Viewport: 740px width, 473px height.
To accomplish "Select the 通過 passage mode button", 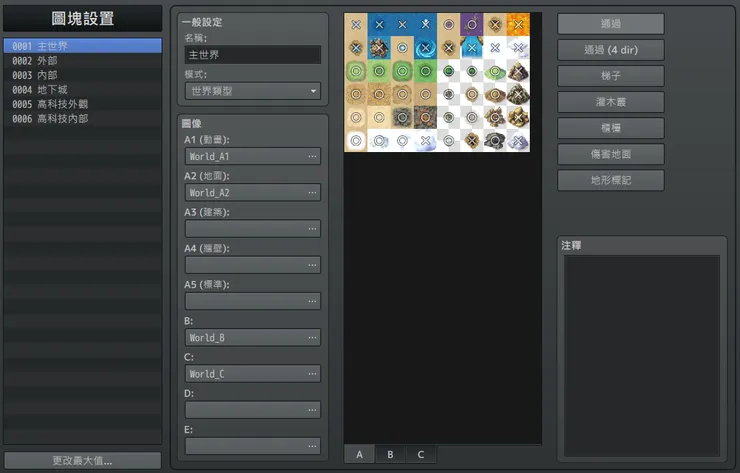I will 611,24.
